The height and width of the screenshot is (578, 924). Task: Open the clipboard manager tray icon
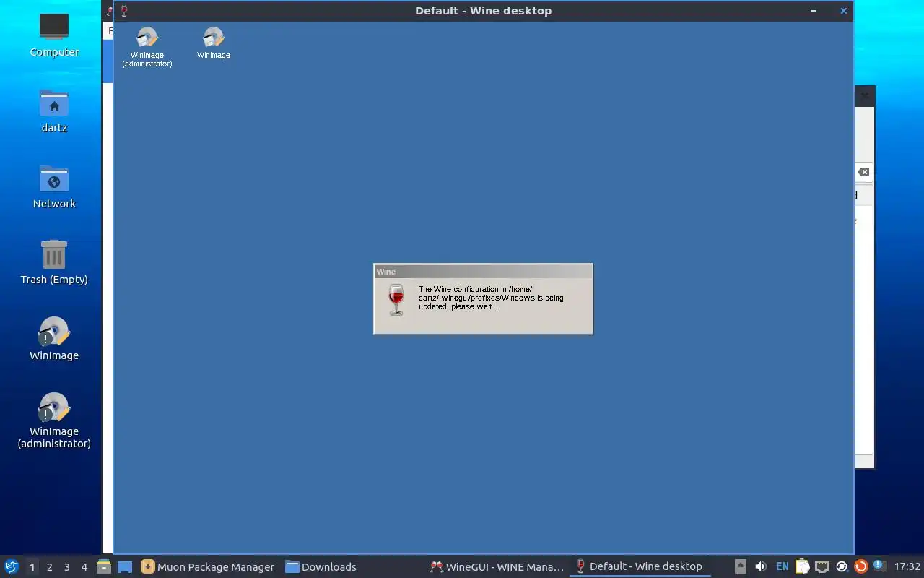(x=803, y=566)
